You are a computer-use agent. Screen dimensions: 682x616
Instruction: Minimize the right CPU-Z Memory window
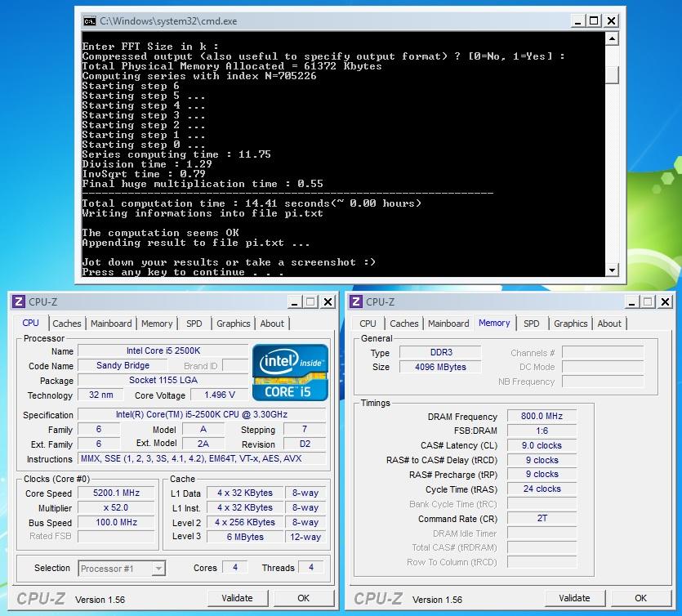[x=631, y=302]
